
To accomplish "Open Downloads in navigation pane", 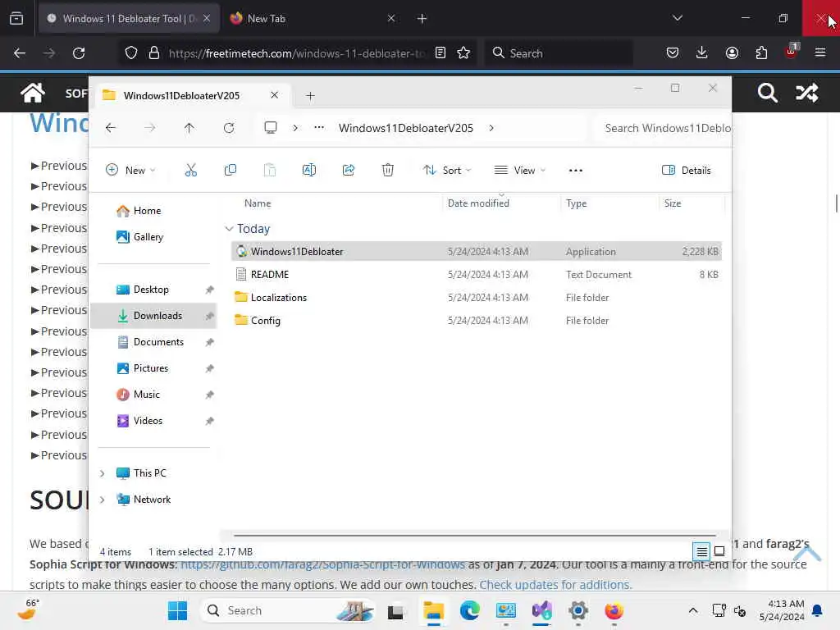I will pyautogui.click(x=153, y=316).
